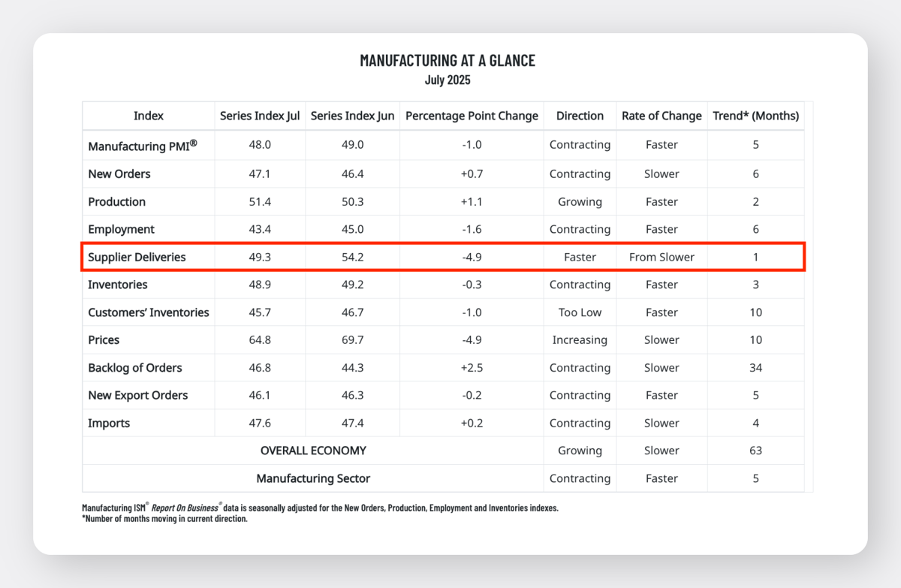This screenshot has width=901, height=588.
Task: Click the Direction column header
Action: point(580,116)
